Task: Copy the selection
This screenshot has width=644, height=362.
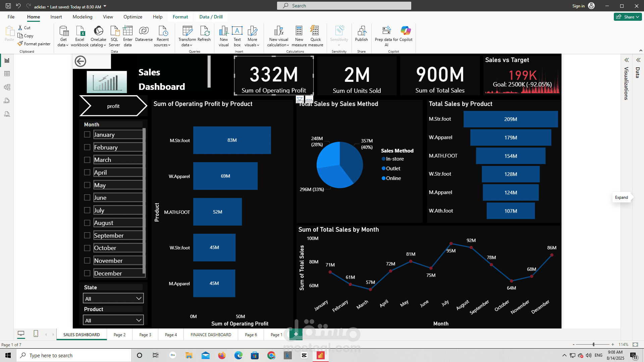Action: pos(25,36)
